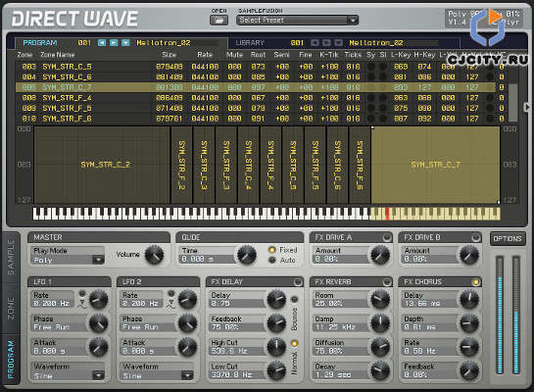Viewport: 534px width, 392px height.
Task: Select the Auto glide mode
Action: (x=271, y=261)
